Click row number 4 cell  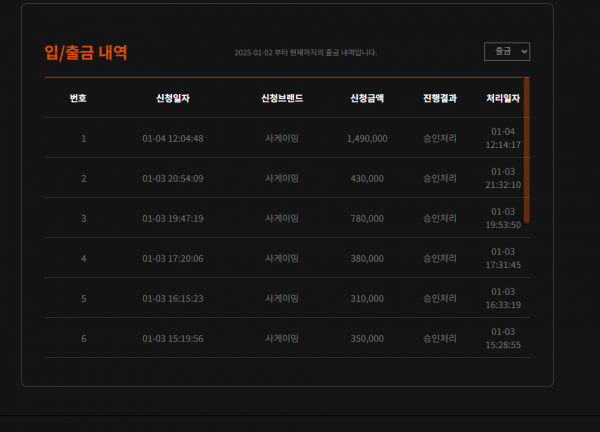click(84, 259)
